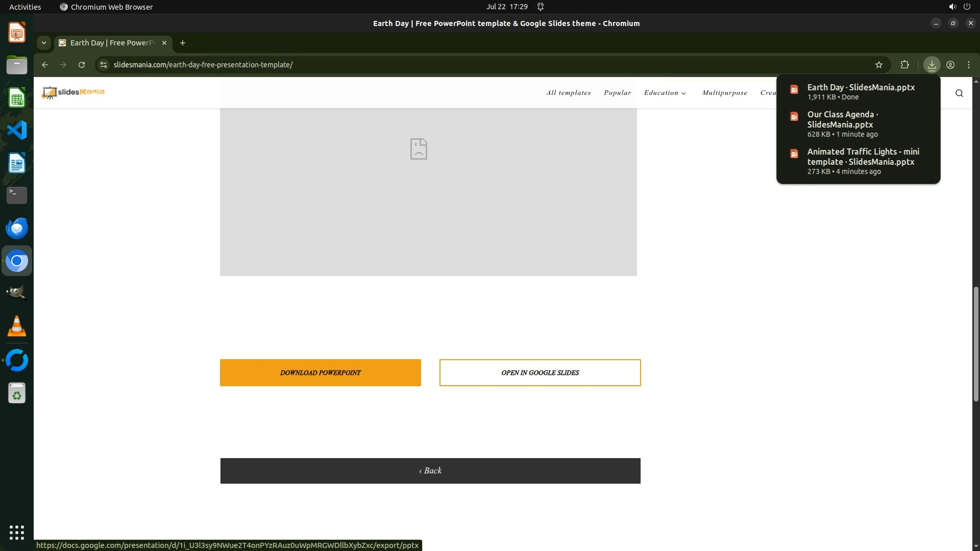Click the Downloads toolbar icon
980x551 pixels.
pos(932,65)
